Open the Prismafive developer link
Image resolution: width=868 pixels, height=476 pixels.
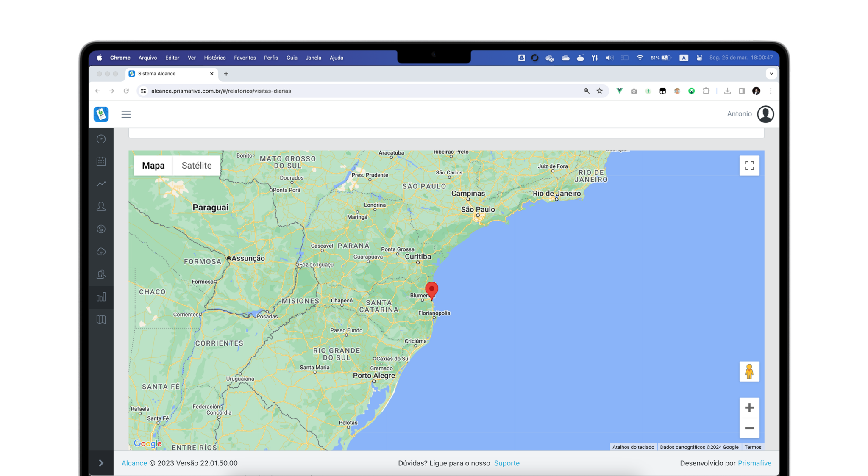754,463
